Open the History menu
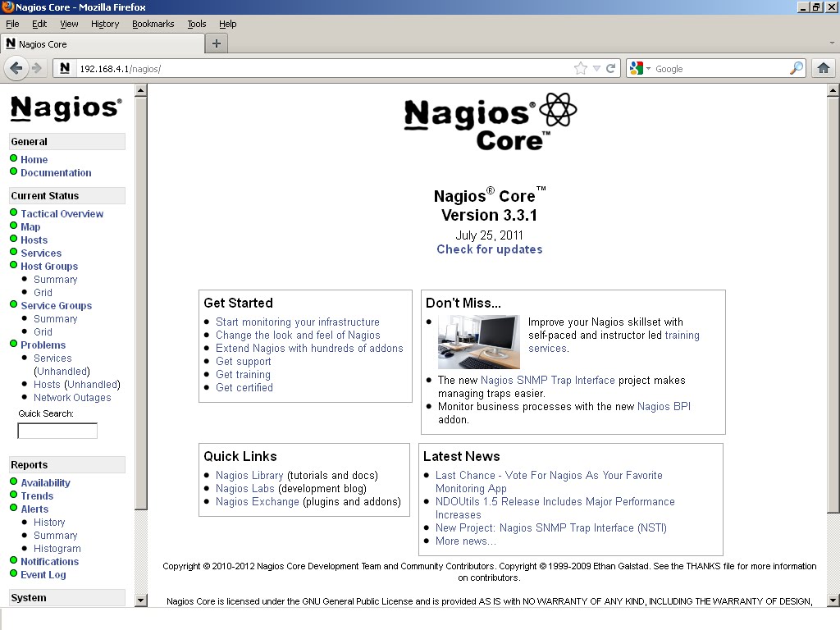This screenshot has width=840, height=630. (105, 24)
